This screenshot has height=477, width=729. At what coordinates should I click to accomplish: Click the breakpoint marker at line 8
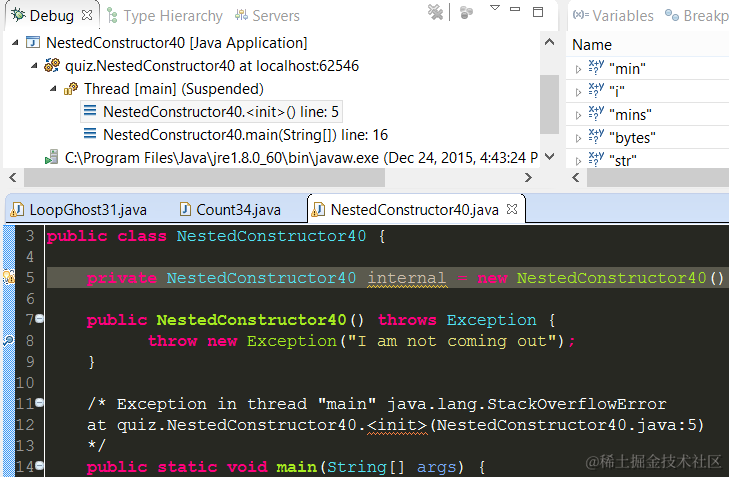click(8, 340)
